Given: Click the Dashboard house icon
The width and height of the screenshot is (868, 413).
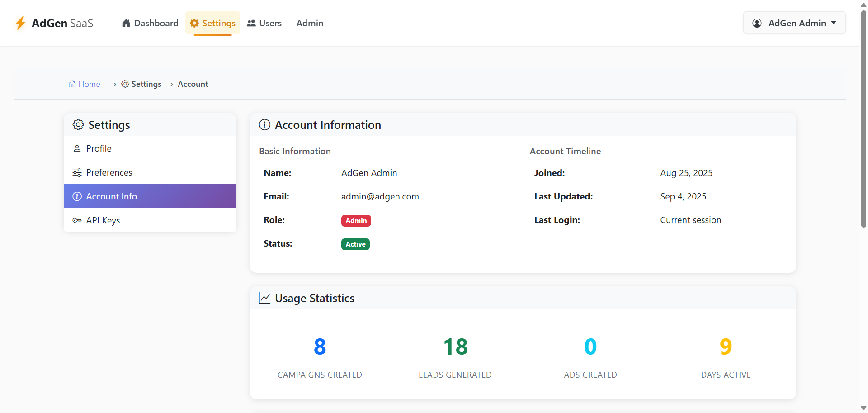Looking at the screenshot, I should 126,23.
